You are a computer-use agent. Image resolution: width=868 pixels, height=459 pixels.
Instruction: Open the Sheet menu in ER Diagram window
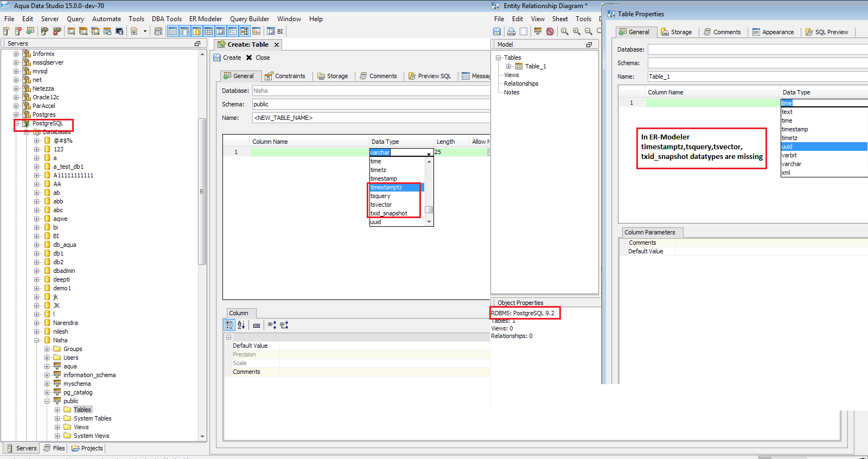click(x=560, y=18)
